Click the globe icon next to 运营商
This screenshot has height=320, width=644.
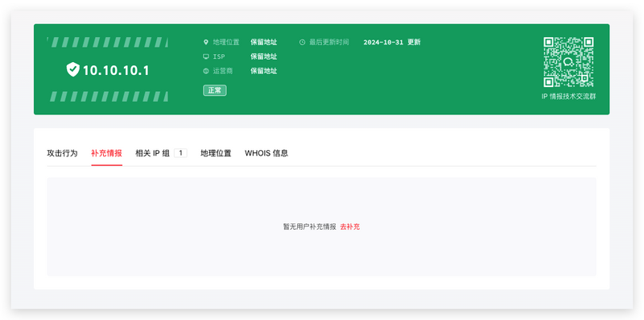pyautogui.click(x=206, y=71)
